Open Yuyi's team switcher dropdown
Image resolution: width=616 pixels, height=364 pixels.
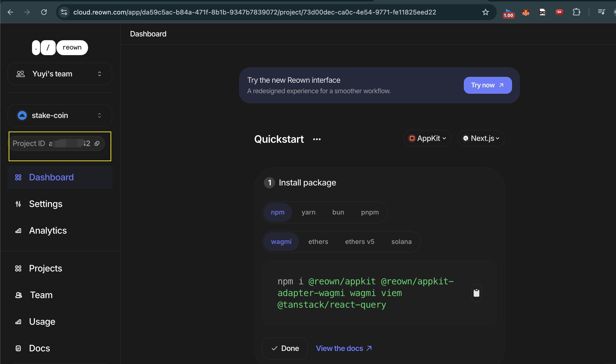click(60, 74)
